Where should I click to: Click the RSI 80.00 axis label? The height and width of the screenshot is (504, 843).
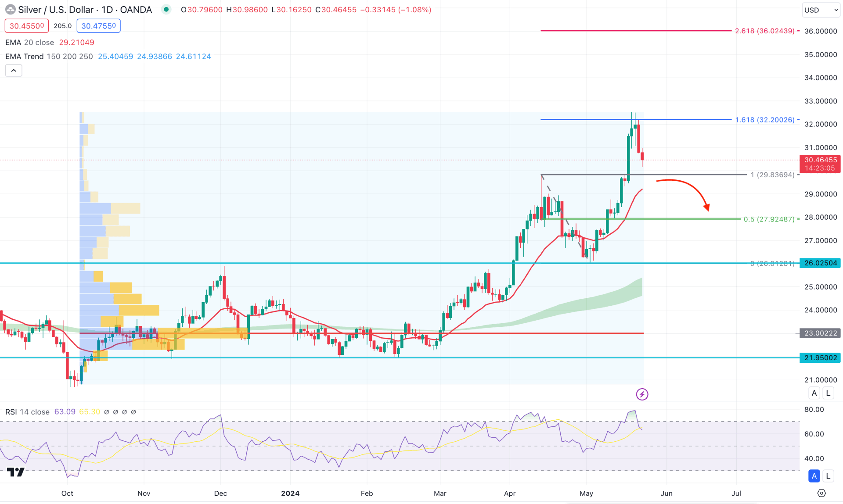pyautogui.click(x=814, y=410)
